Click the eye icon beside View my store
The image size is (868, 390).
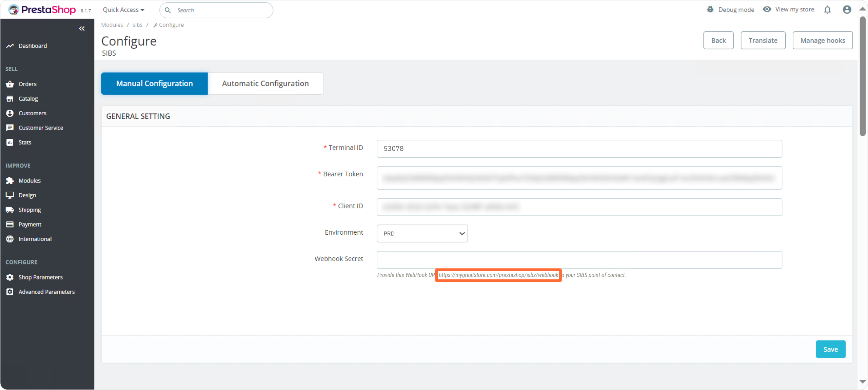click(x=767, y=9)
